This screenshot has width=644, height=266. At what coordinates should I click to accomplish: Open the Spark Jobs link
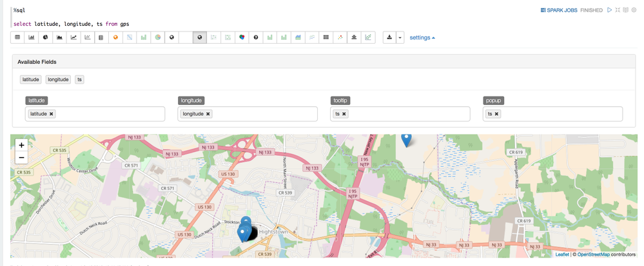[559, 10]
